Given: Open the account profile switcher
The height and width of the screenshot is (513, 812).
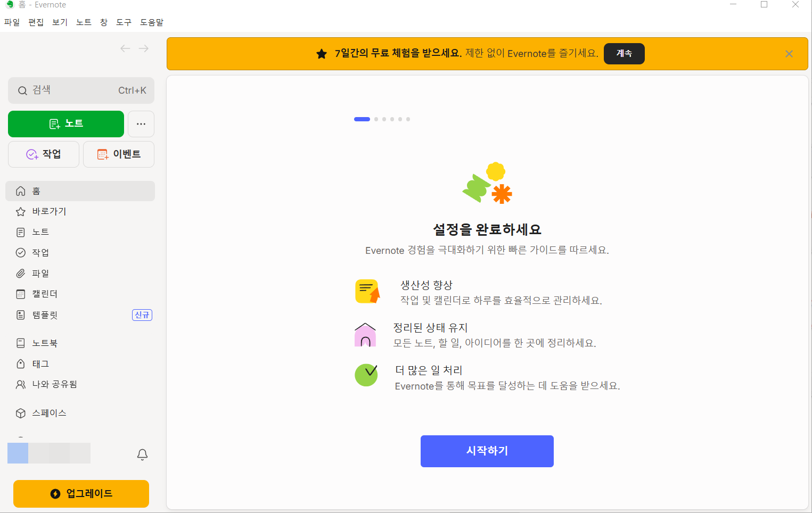Looking at the screenshot, I should click(49, 453).
